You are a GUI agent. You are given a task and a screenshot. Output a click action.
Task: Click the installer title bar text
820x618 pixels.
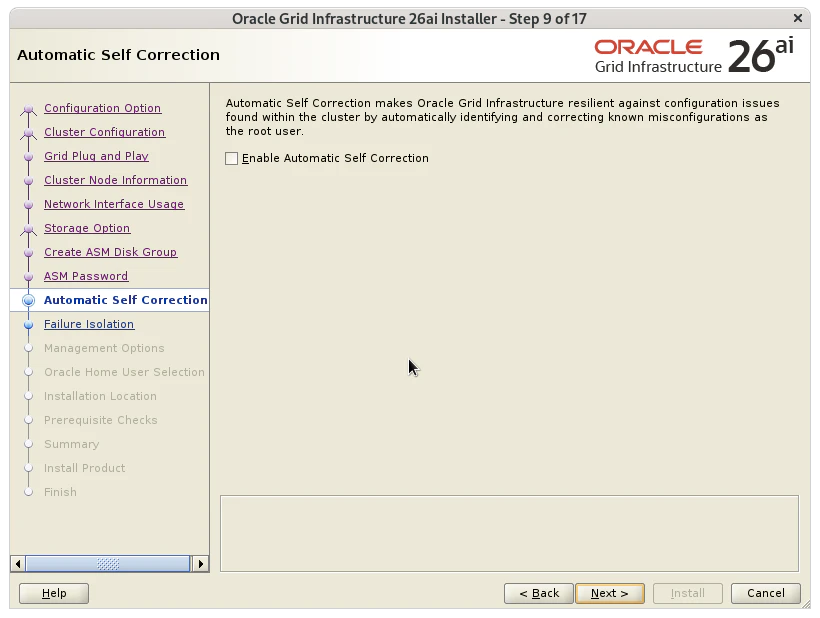pyautogui.click(x=409, y=19)
